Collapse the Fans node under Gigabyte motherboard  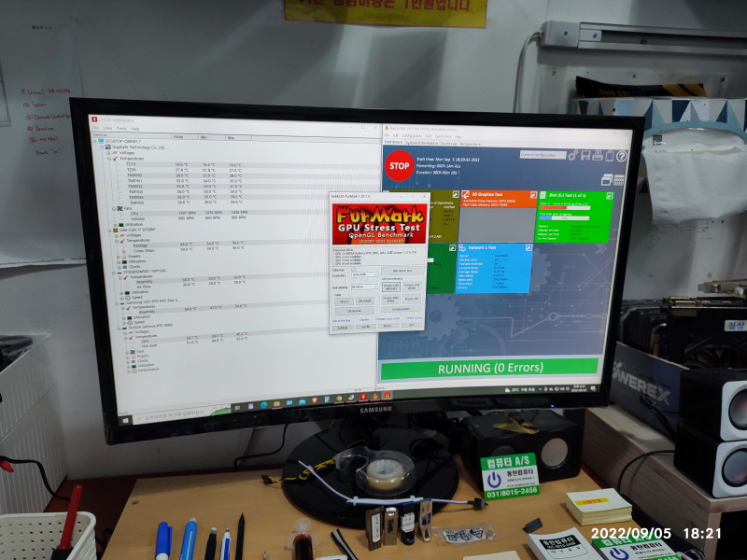click(x=113, y=208)
